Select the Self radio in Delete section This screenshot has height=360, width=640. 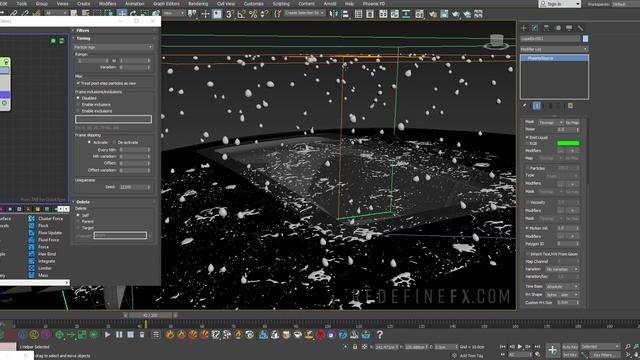[x=78, y=215]
